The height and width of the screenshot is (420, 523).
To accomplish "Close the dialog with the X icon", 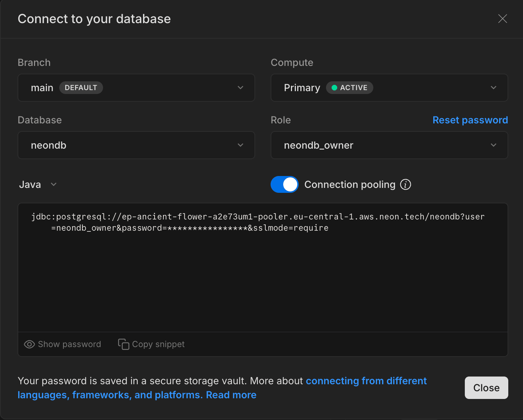I will tap(502, 19).
